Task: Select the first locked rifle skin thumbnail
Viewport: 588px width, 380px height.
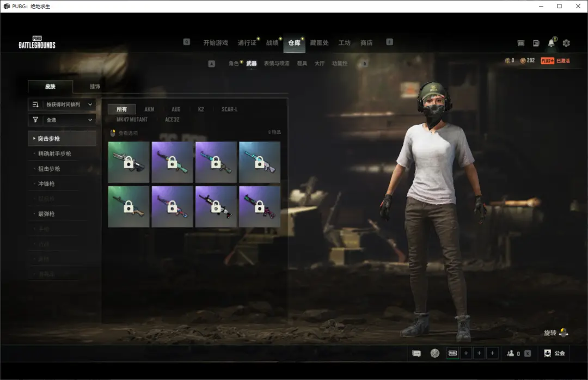Action: (128, 162)
